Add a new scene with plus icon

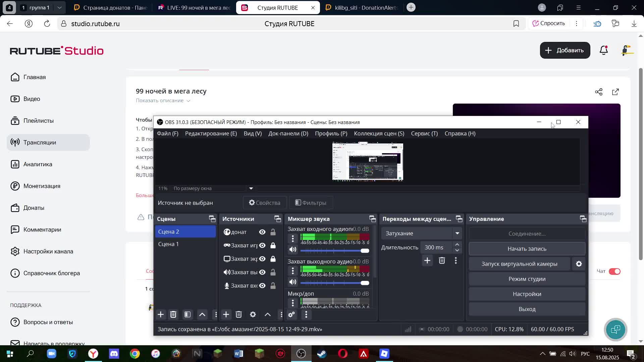click(161, 314)
